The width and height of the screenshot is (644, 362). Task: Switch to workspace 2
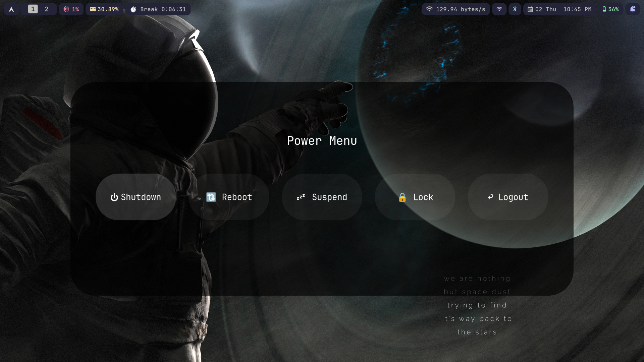tap(47, 9)
